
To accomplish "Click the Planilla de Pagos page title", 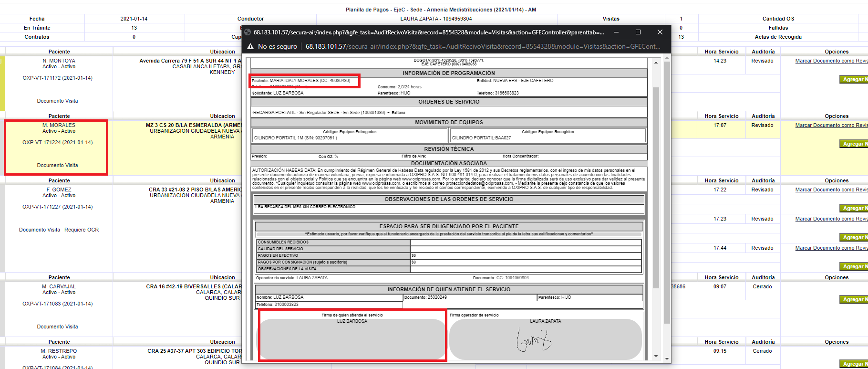I will coord(441,10).
